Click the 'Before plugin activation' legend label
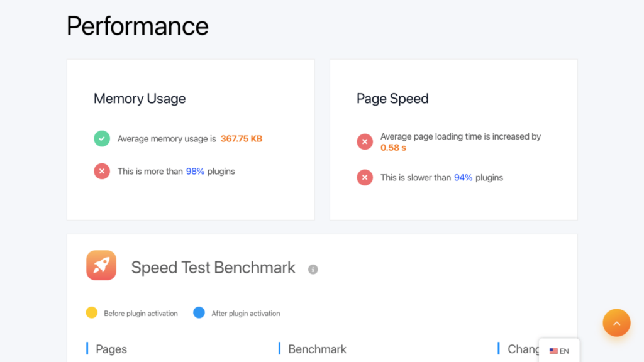Screen dimensions: 644x362 point(141,313)
